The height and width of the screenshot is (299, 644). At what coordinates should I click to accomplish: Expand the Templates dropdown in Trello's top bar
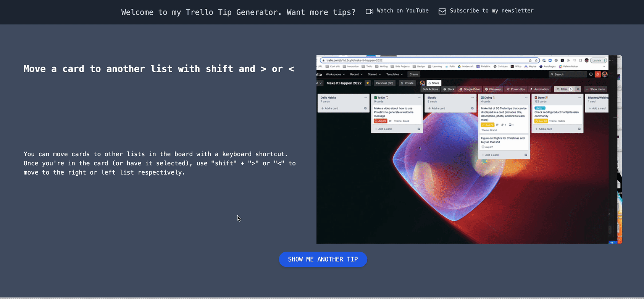(394, 74)
